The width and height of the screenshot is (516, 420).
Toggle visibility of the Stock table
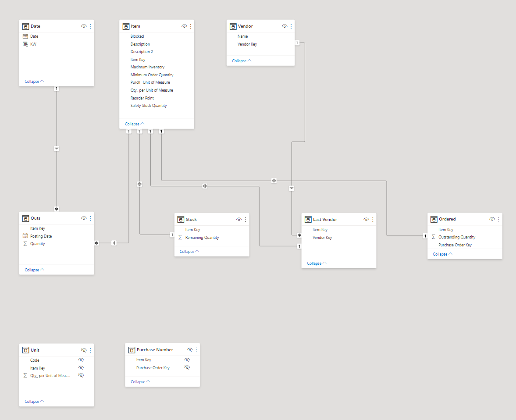(x=239, y=220)
